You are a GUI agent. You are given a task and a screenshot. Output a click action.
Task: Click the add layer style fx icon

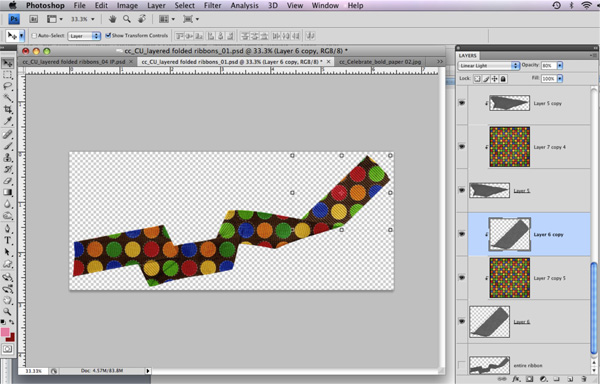coord(516,379)
